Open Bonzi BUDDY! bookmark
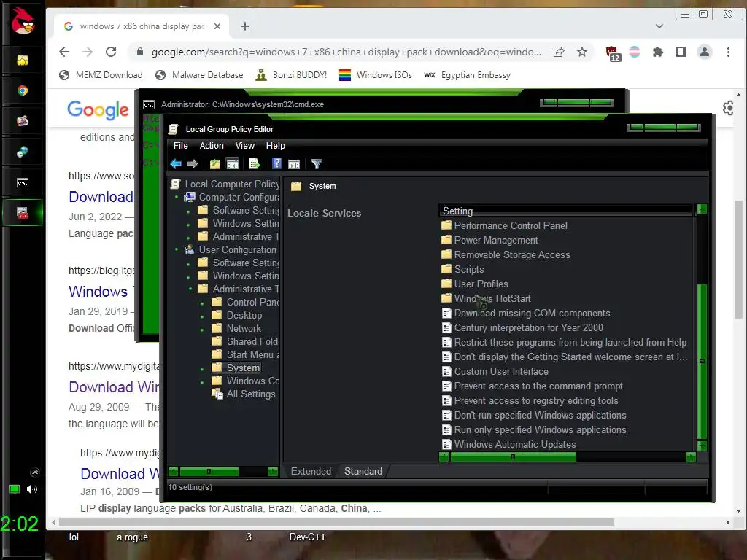The height and width of the screenshot is (560, 747). coord(292,75)
